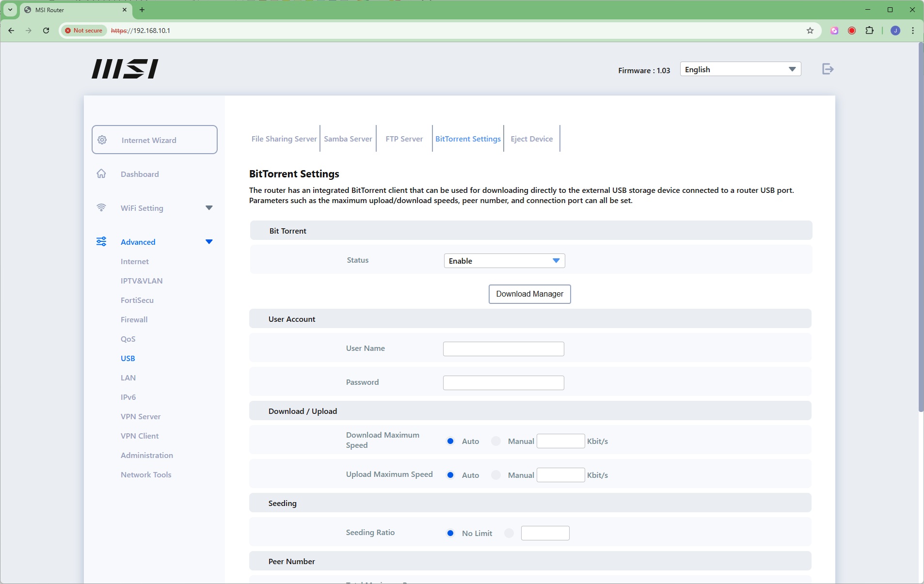Switch to the Samba Server tab

[348, 139]
